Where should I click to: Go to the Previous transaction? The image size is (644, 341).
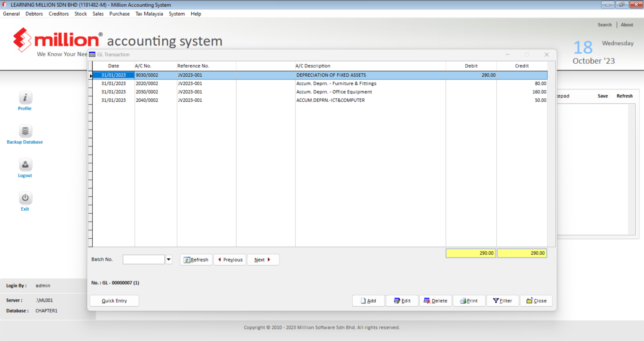point(230,259)
